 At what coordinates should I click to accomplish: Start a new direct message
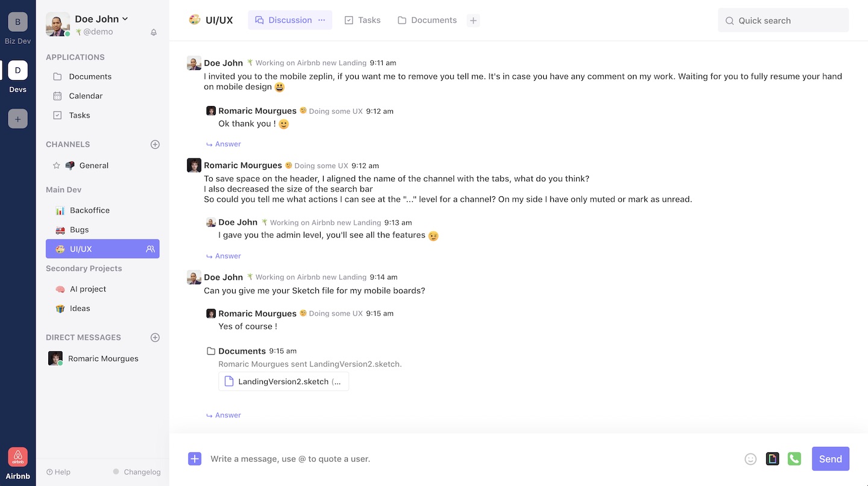click(x=155, y=338)
